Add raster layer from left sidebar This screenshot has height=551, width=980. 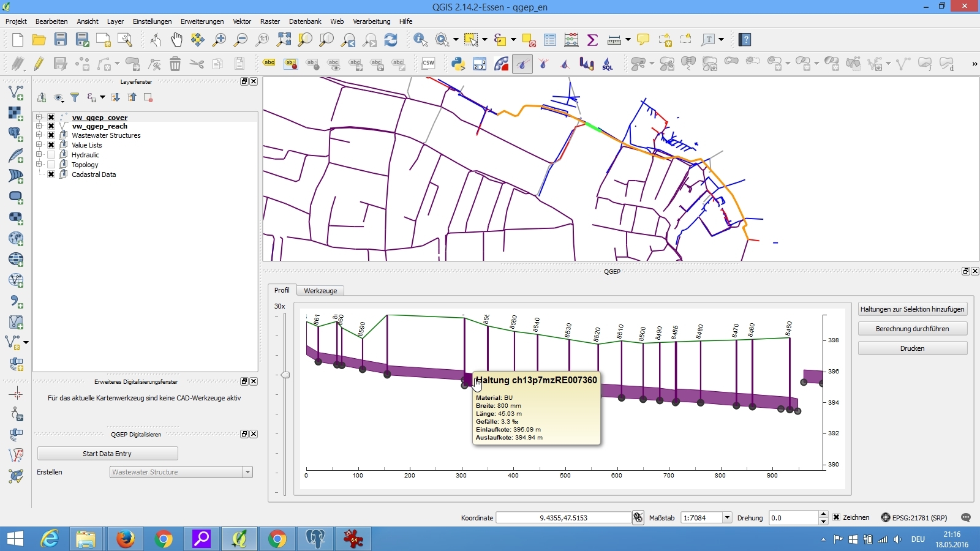(x=16, y=113)
